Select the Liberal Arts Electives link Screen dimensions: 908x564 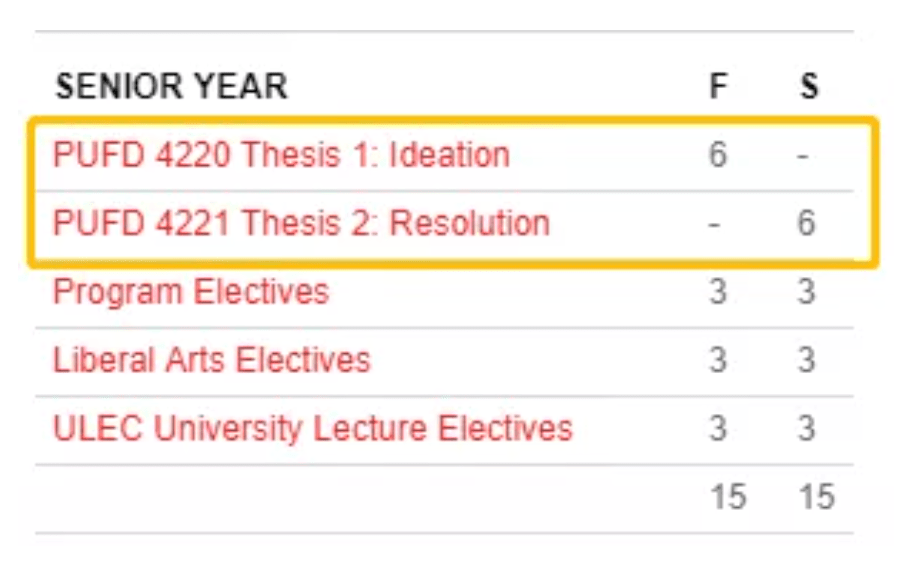click(x=212, y=360)
